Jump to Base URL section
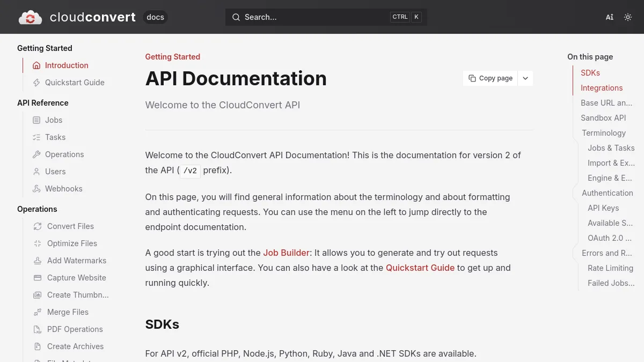Screen dimensions: 644x362 (x=606, y=103)
